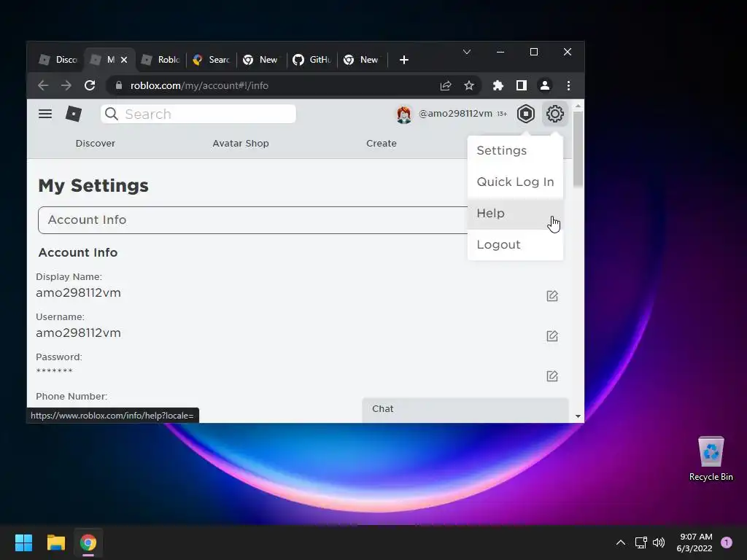Reload the Roblox page
This screenshot has height=560, width=747.
(x=90, y=85)
